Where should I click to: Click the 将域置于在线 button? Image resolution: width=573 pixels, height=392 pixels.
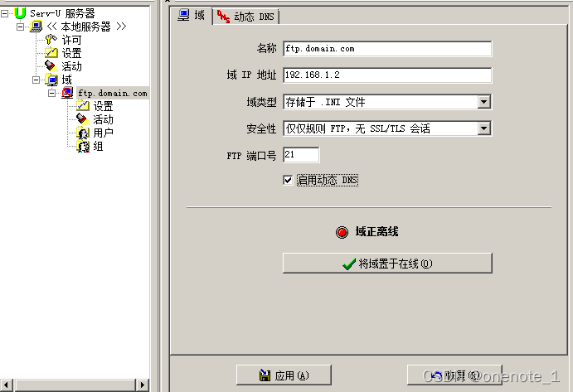click(387, 263)
